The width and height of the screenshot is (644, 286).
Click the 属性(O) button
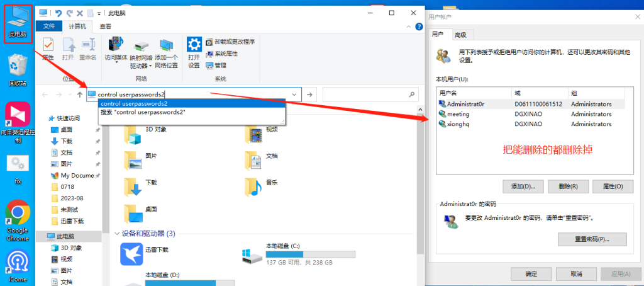pos(613,186)
